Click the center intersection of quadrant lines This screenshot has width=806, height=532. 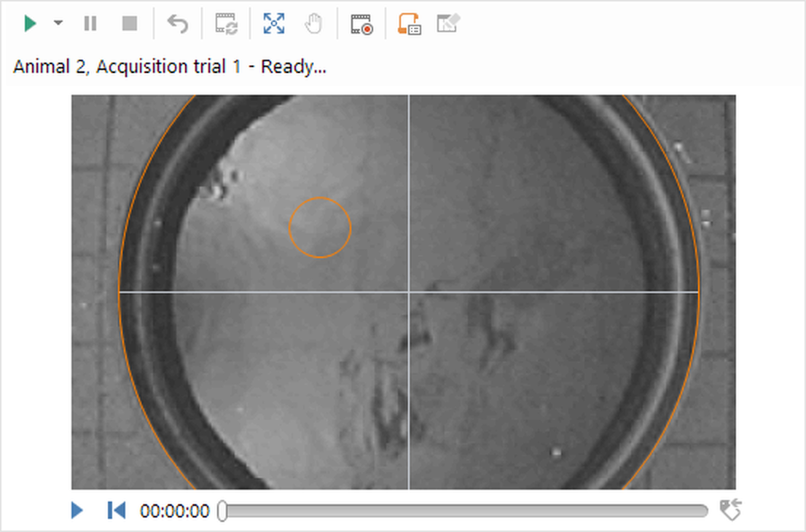409,292
